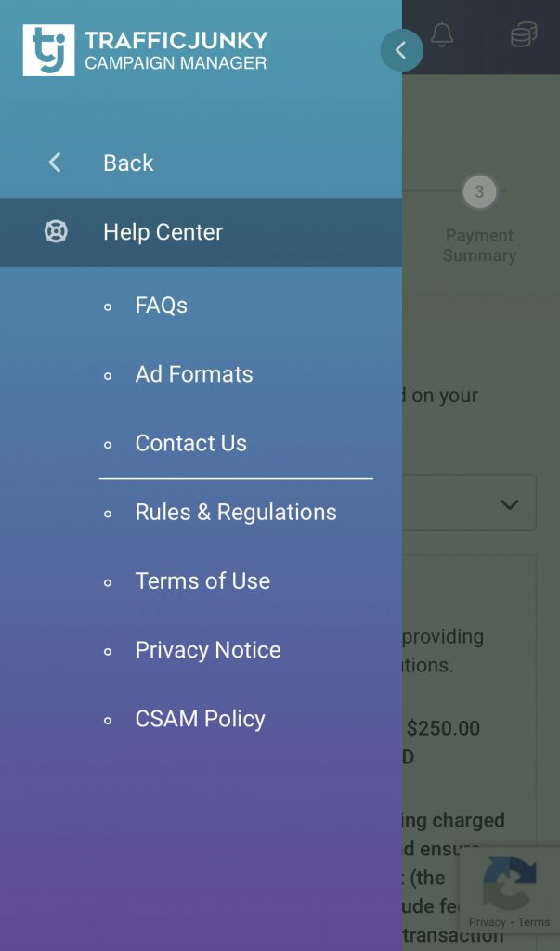560x951 pixels.
Task: Open Rules & Regulations
Action: tap(236, 512)
